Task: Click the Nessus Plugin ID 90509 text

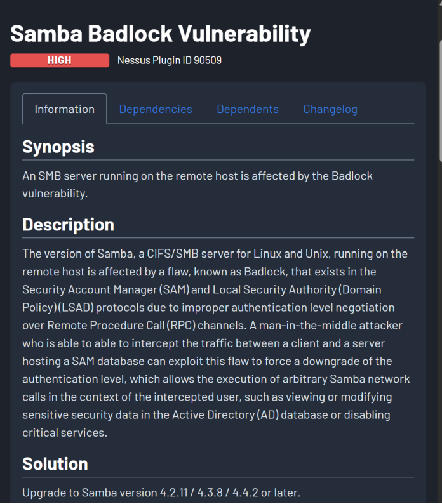Action: (x=170, y=61)
